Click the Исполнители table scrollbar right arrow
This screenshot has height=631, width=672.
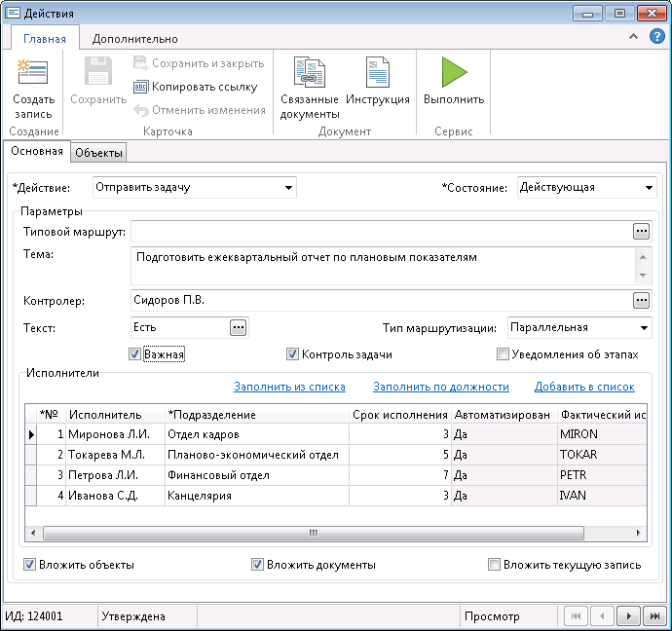pyautogui.click(x=638, y=534)
